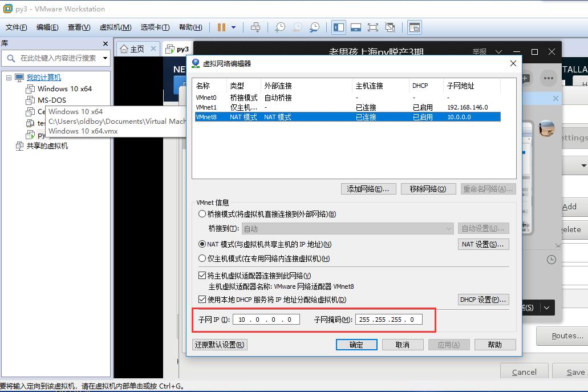This screenshot has width=588, height=392.
Task: Click the subnet IP input field
Action: (x=266, y=320)
